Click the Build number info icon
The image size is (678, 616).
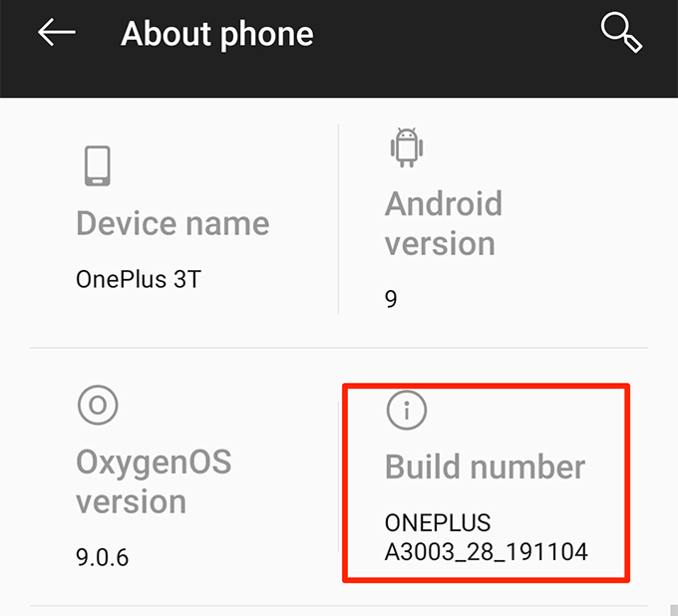407,410
